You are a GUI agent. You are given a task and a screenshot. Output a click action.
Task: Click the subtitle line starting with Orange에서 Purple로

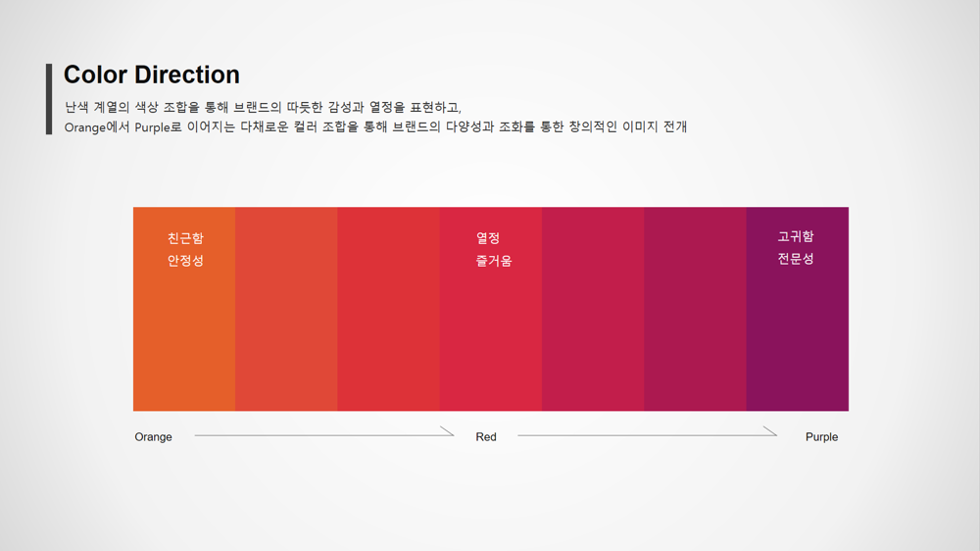[x=375, y=126]
